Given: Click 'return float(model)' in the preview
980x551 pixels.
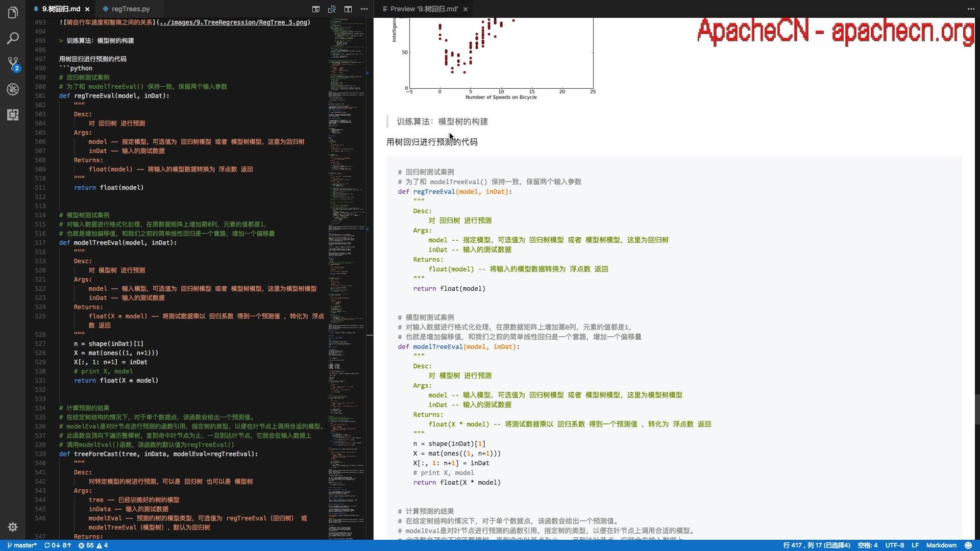Looking at the screenshot, I should [x=449, y=289].
